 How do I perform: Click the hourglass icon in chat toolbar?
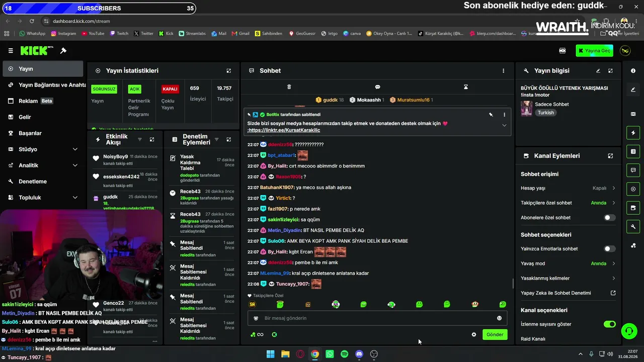[466, 87]
